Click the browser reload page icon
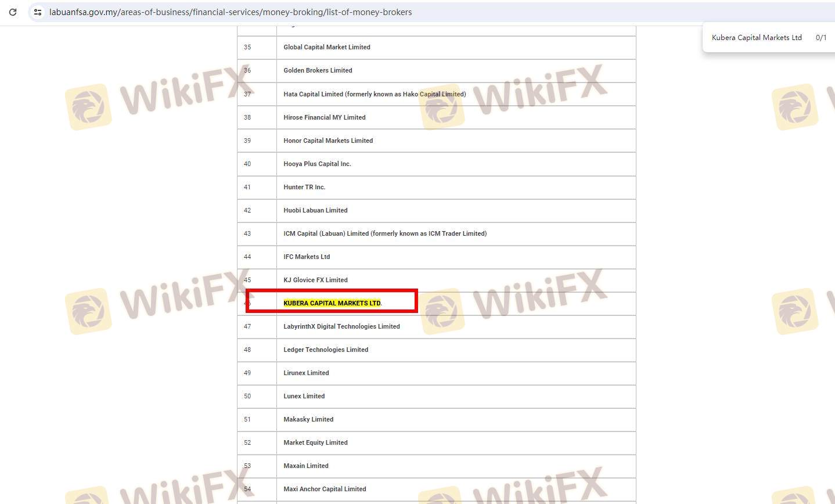The image size is (835, 504). tap(13, 12)
